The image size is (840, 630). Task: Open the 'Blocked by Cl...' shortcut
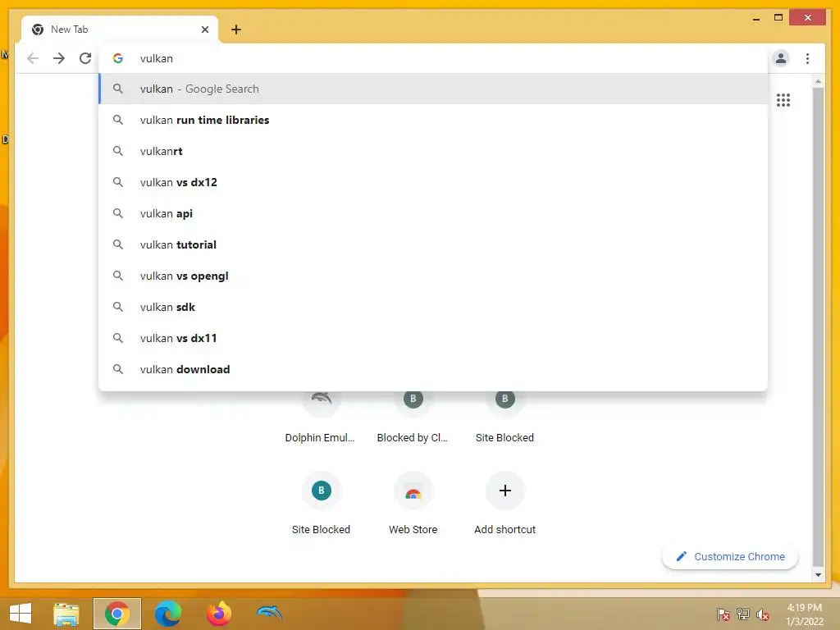(413, 418)
